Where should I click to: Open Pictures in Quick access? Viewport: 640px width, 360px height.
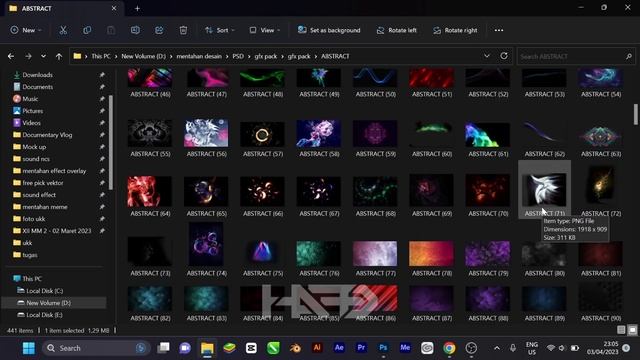point(33,111)
